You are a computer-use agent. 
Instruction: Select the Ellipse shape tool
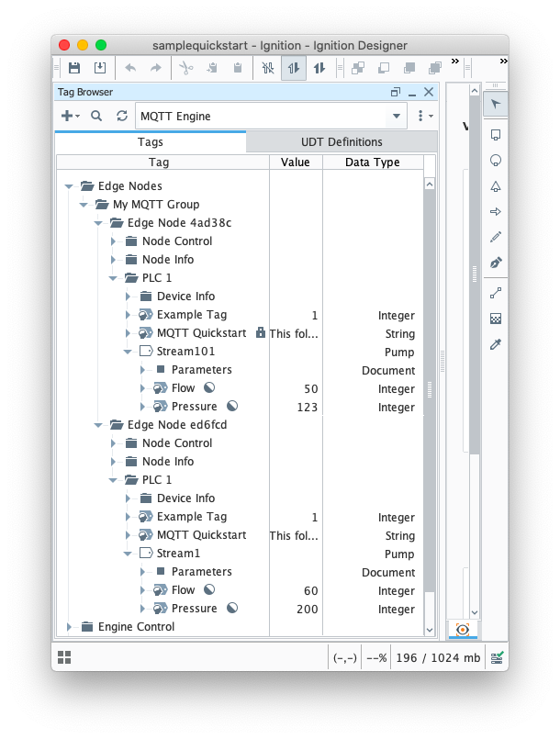(496, 161)
